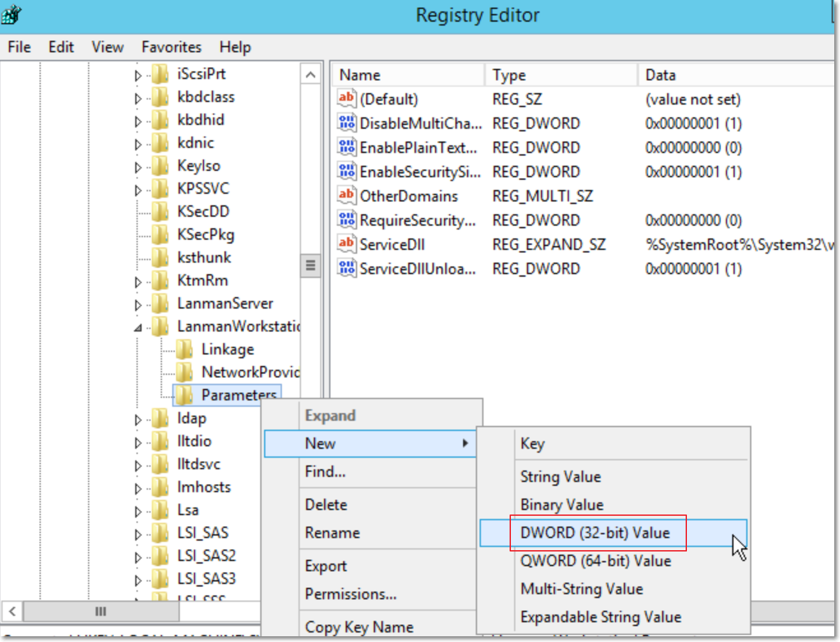Click the Registry Editor app icon in title bar
The image size is (840, 642).
pos(11,13)
